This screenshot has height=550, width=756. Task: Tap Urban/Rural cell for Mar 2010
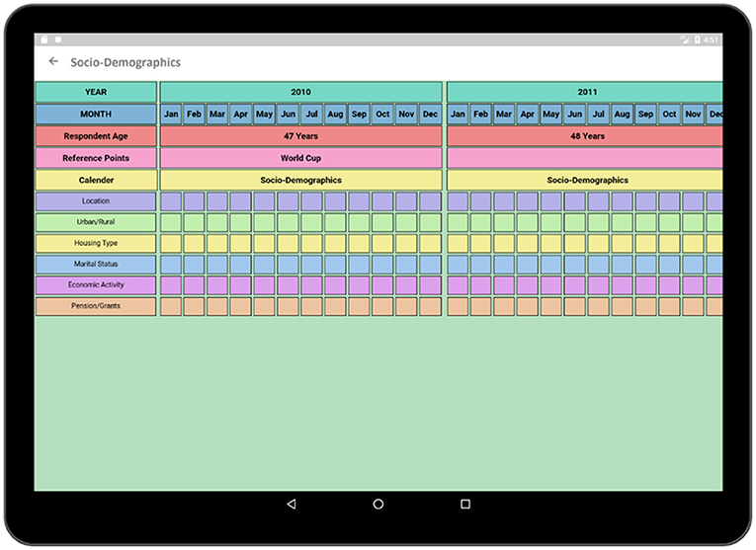pyautogui.click(x=217, y=222)
